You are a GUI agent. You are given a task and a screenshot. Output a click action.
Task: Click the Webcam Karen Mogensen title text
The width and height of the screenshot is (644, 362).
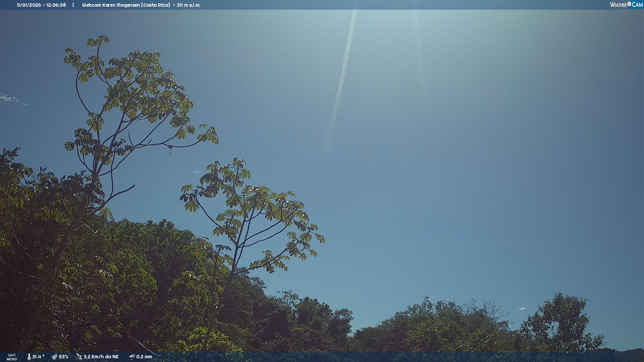(111, 5)
